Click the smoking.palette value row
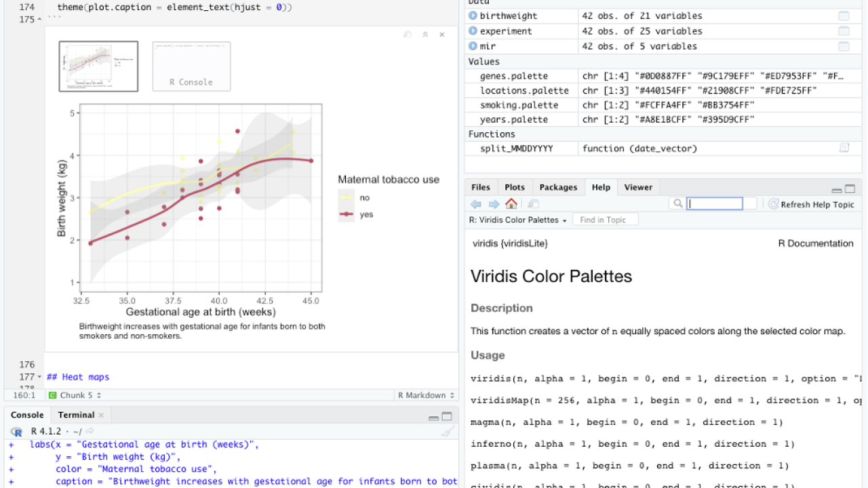 tap(663, 105)
